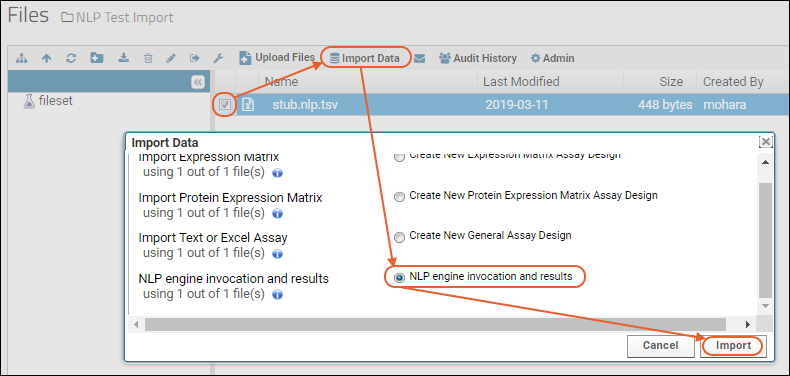Go to parent folder using the up arrow
This screenshot has width=790, height=376.
46,58
